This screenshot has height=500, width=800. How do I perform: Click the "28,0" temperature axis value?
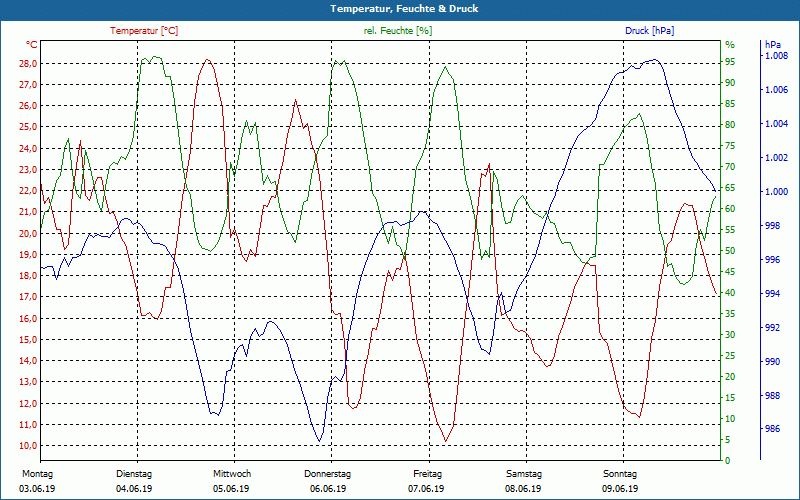tap(28, 64)
